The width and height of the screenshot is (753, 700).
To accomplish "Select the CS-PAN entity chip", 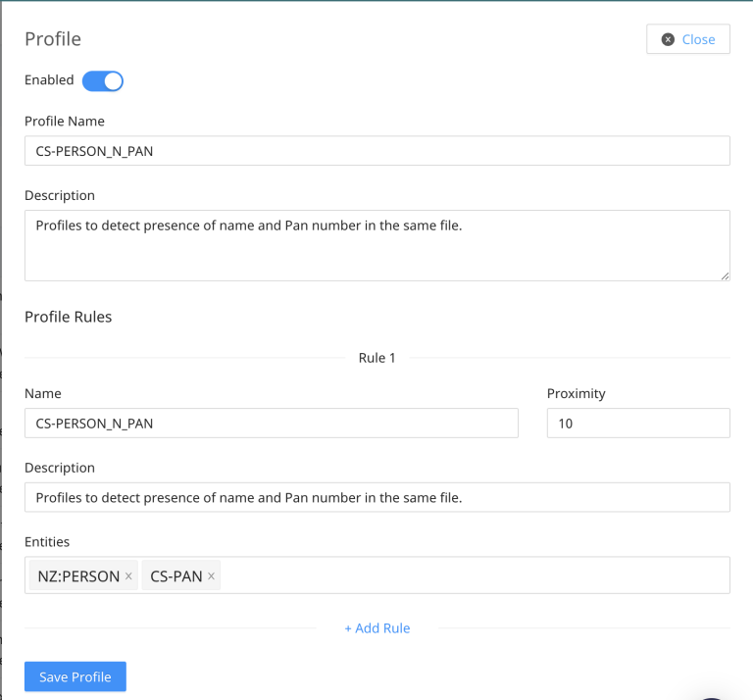I will click(x=176, y=576).
